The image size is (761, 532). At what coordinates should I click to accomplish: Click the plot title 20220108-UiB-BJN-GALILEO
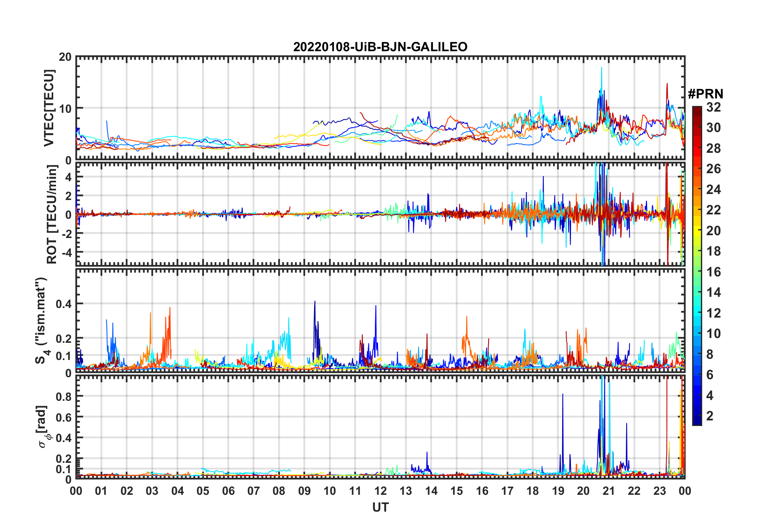tap(380, 47)
